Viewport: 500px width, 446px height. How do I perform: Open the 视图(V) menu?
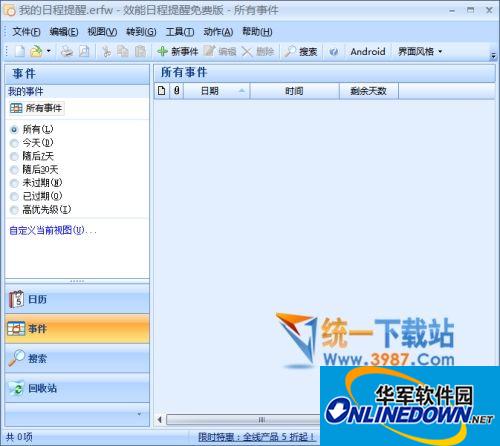click(x=102, y=32)
